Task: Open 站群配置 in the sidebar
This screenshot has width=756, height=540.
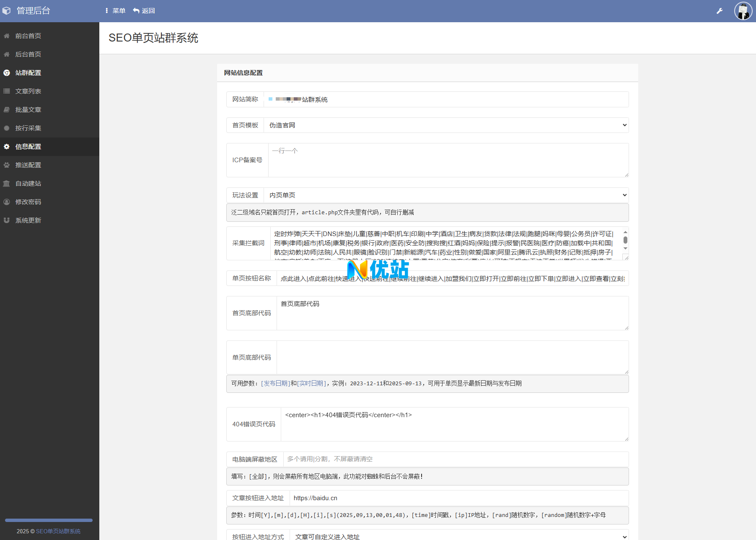Action: pyautogui.click(x=28, y=73)
